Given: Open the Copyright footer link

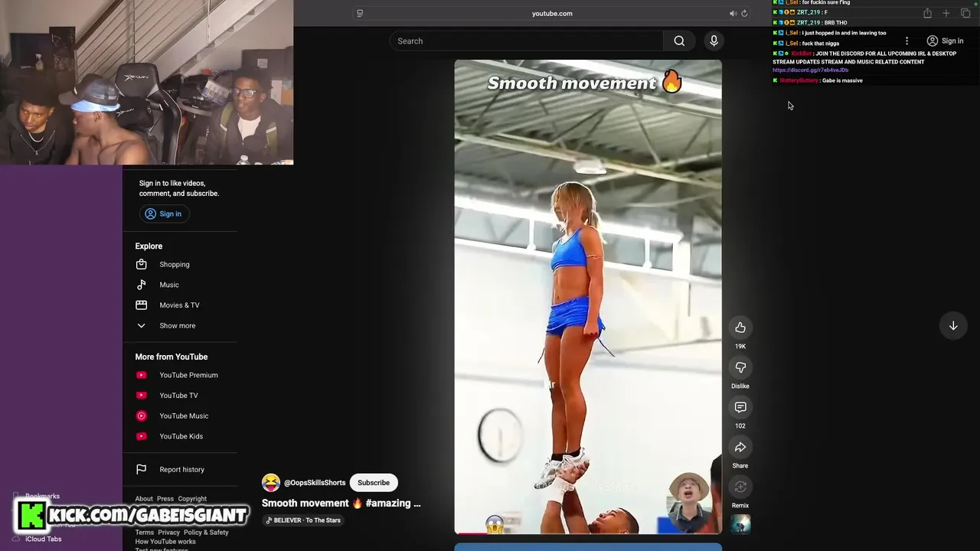Looking at the screenshot, I should tap(192, 499).
